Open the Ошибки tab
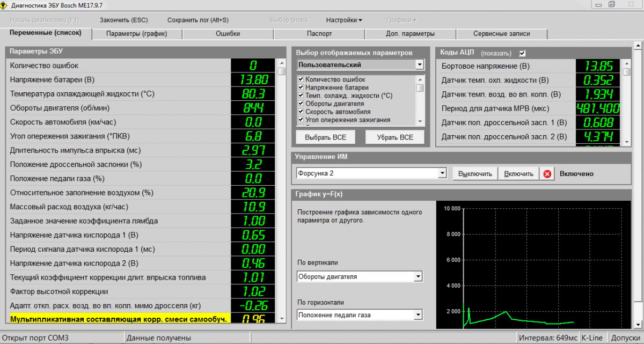The image size is (644, 344). pyautogui.click(x=228, y=34)
